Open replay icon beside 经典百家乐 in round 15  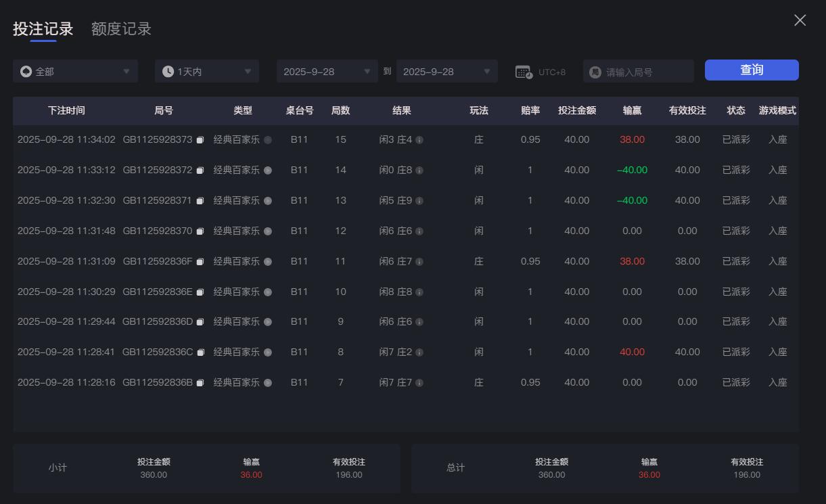click(x=268, y=139)
